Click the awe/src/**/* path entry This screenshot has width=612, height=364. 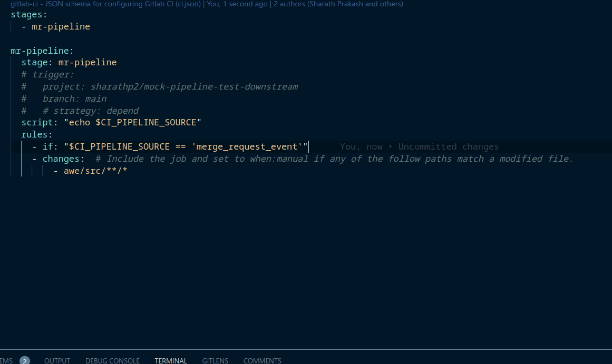pos(95,171)
